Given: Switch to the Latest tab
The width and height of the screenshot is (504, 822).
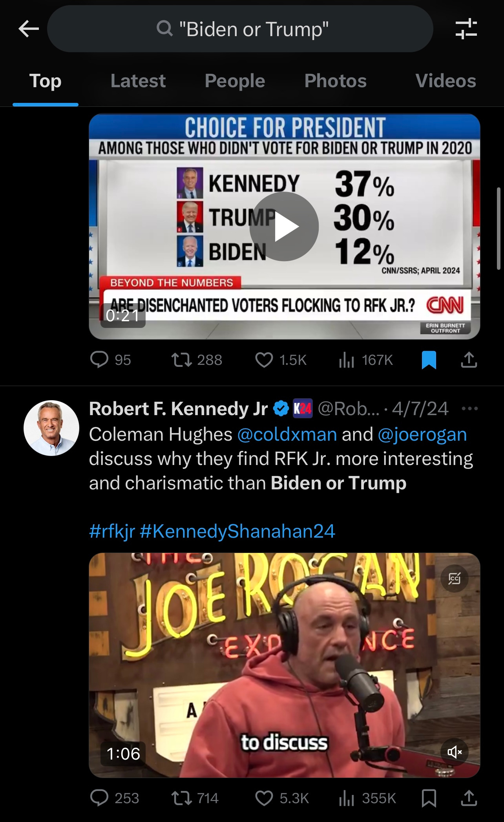Looking at the screenshot, I should click(x=138, y=81).
